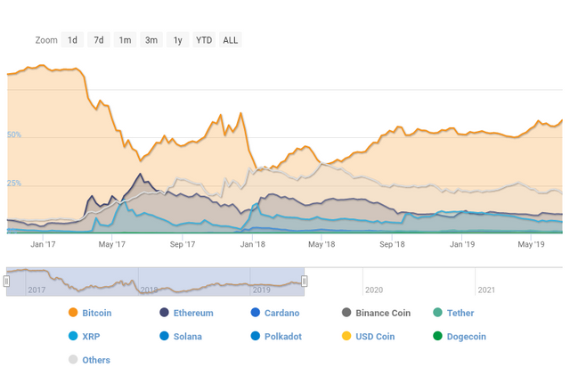Grab the left navigator range handle
The height and width of the screenshot is (392, 570).
pos(6,282)
